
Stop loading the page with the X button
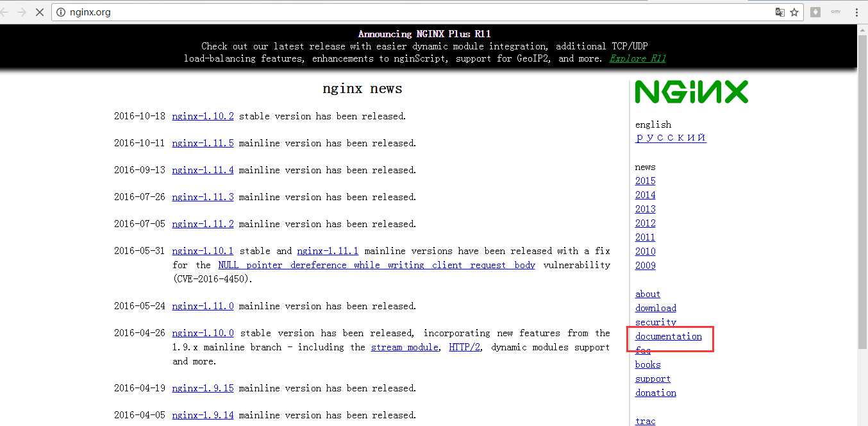point(39,12)
